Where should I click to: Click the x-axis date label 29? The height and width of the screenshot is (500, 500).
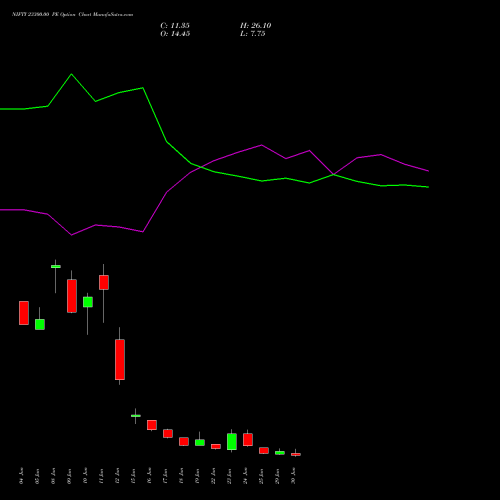[x=277, y=476]
